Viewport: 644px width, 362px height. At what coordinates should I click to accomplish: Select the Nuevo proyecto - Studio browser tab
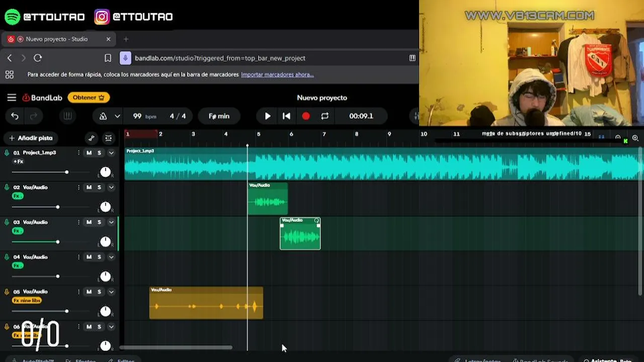coord(59,39)
